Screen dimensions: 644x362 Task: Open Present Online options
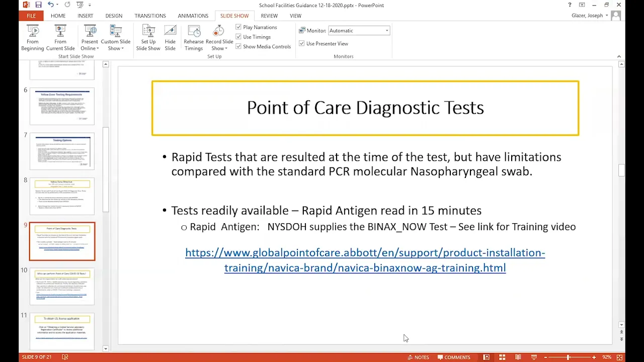[x=90, y=38]
